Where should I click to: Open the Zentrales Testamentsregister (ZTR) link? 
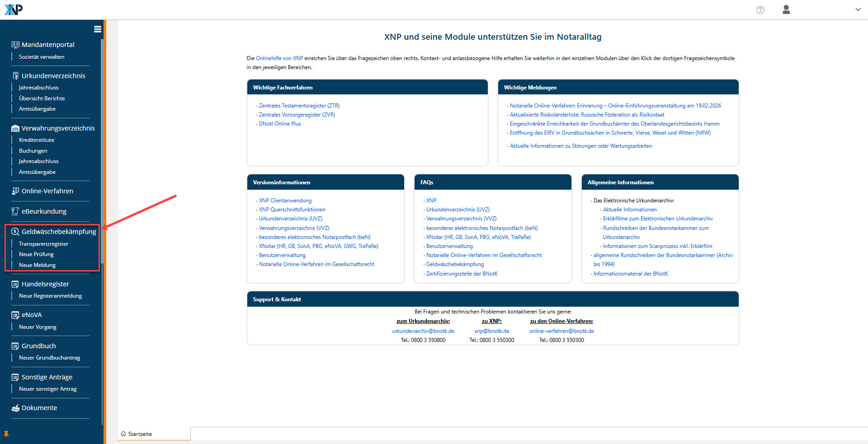coord(299,106)
